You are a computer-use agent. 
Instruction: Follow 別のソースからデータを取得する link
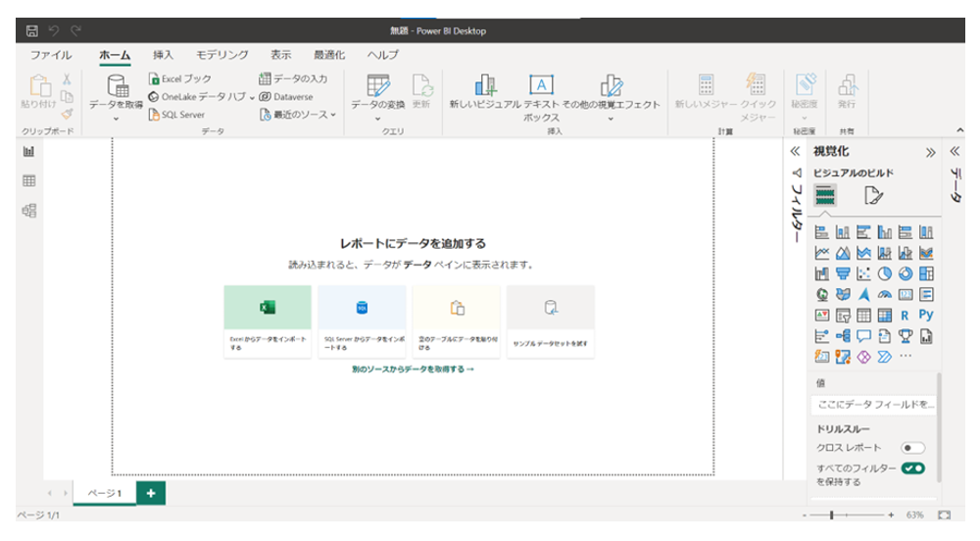coord(413,369)
